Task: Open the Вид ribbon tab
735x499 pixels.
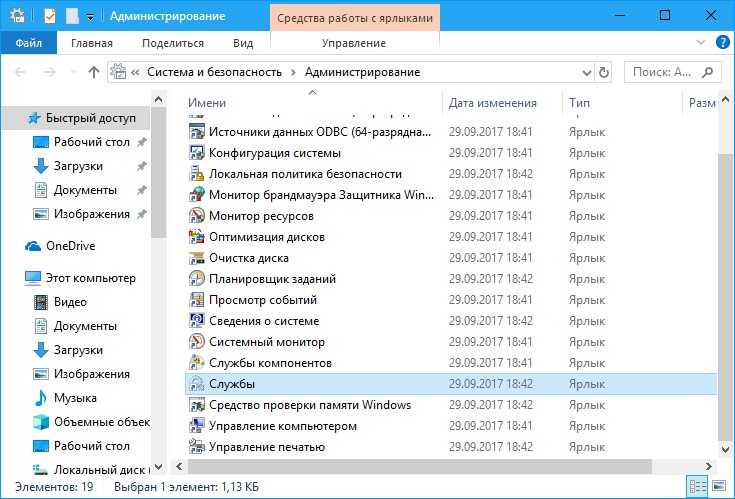Action: [243, 43]
